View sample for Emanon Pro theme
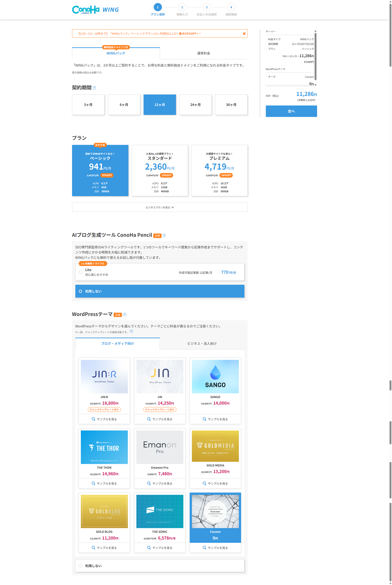 click(160, 483)
